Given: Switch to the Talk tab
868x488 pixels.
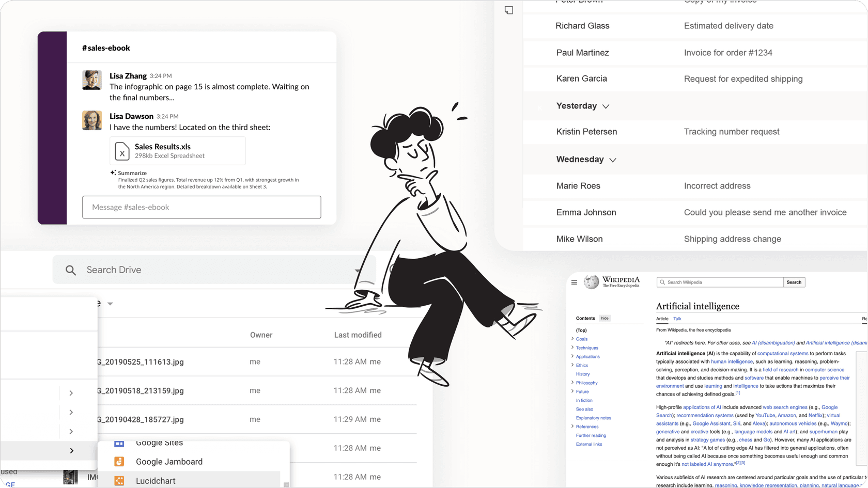Looking at the screenshot, I should point(677,319).
